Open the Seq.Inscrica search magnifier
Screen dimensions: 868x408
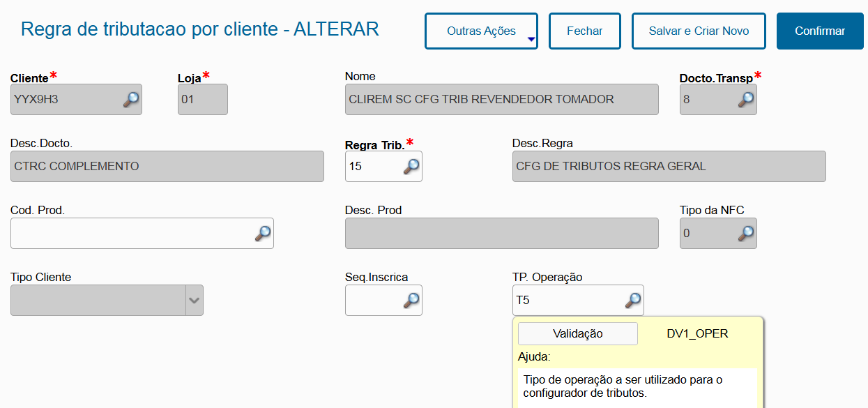coord(411,301)
